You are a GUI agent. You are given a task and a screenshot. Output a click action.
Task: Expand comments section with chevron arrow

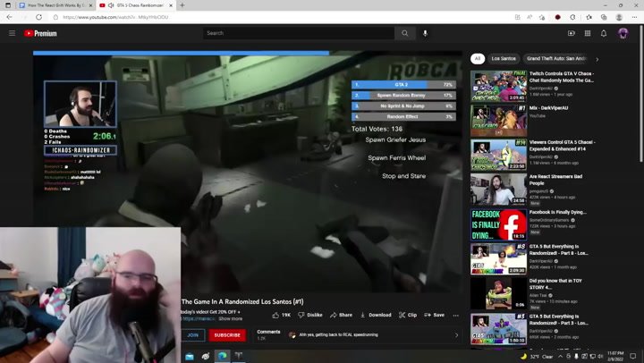[456, 335]
